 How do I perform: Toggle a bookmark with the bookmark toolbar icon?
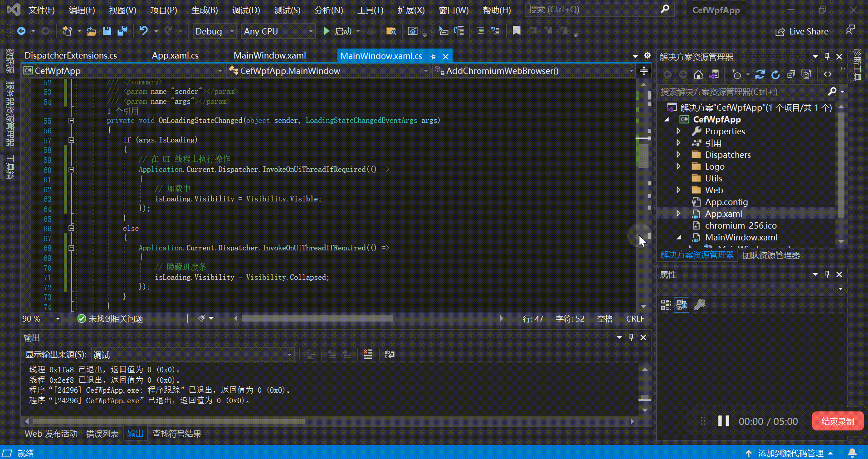pos(517,31)
